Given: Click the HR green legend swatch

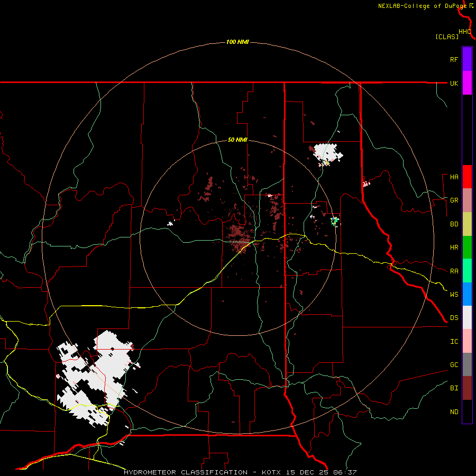Looking at the screenshot, I should pos(467,248).
